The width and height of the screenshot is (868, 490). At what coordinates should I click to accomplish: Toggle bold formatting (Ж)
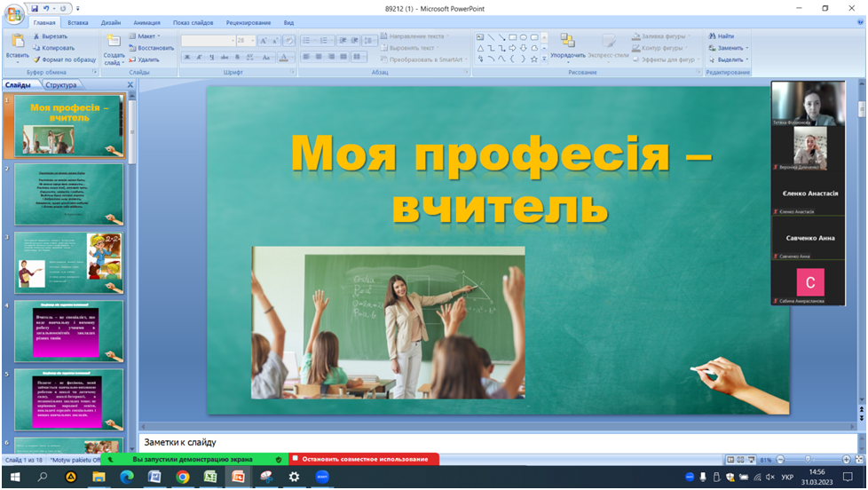click(x=187, y=57)
